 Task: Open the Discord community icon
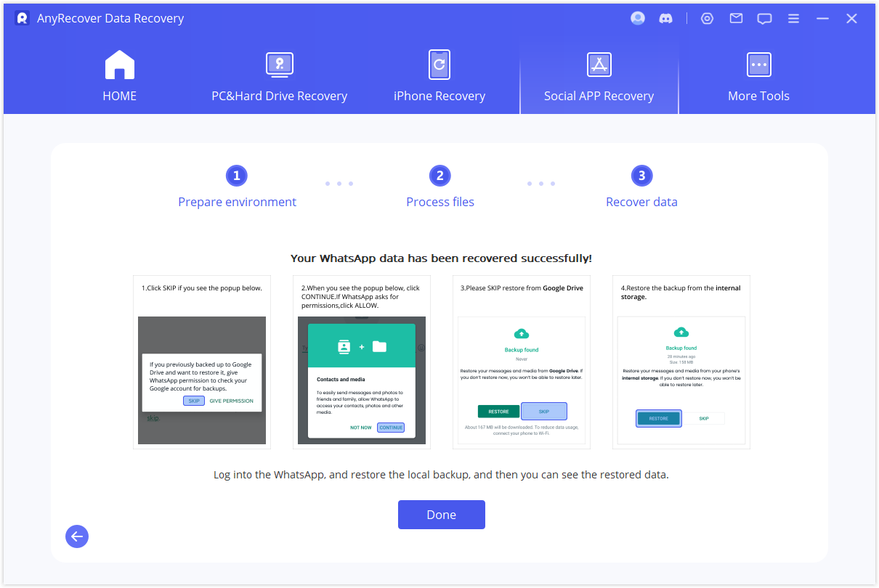pyautogui.click(x=665, y=19)
